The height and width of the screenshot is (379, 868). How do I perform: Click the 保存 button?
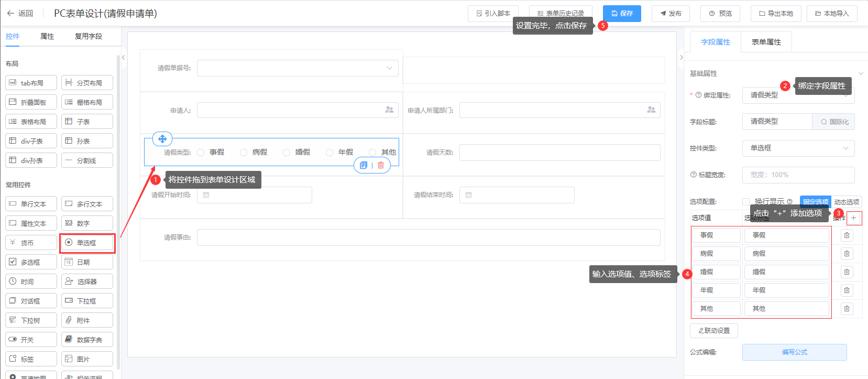point(622,14)
